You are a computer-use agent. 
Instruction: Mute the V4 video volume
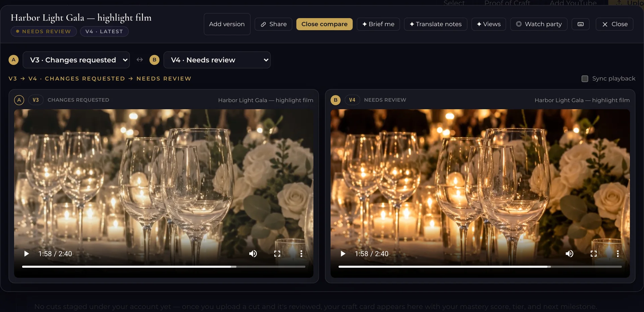(x=569, y=254)
